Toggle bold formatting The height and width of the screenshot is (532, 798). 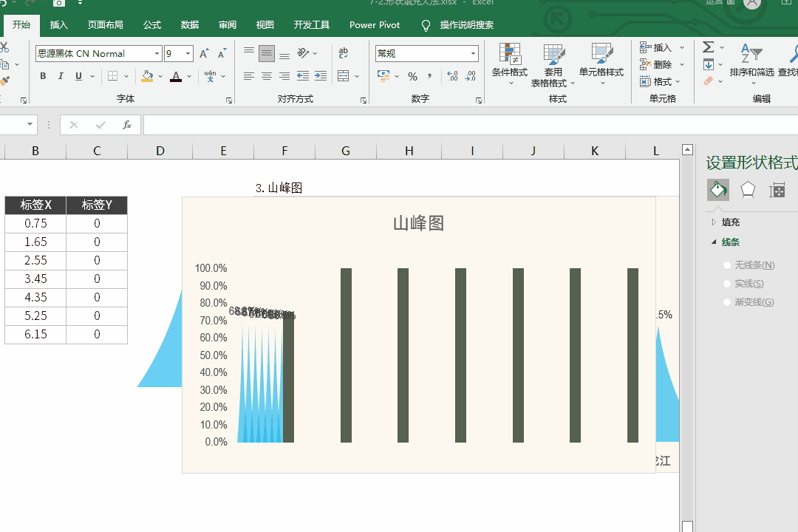43,76
